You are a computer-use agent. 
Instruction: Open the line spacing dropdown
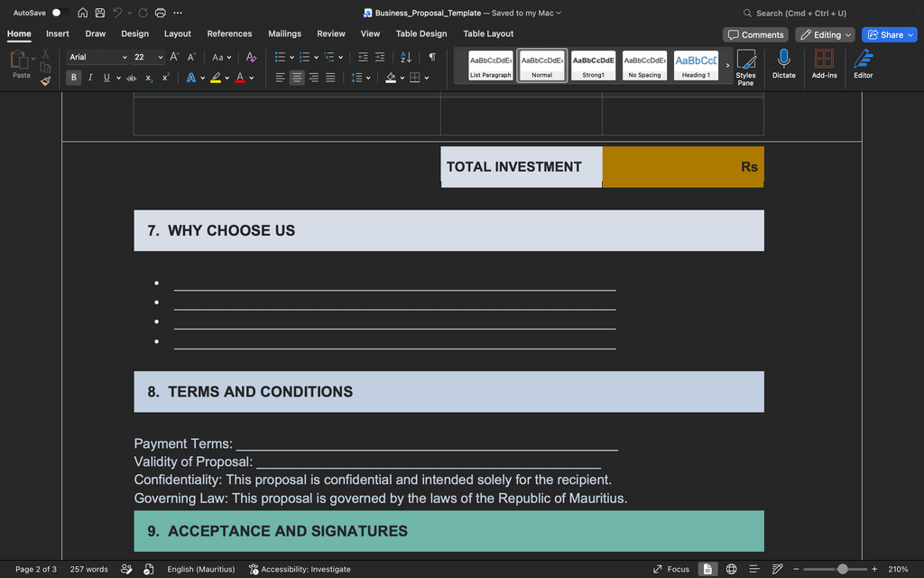[x=361, y=78]
